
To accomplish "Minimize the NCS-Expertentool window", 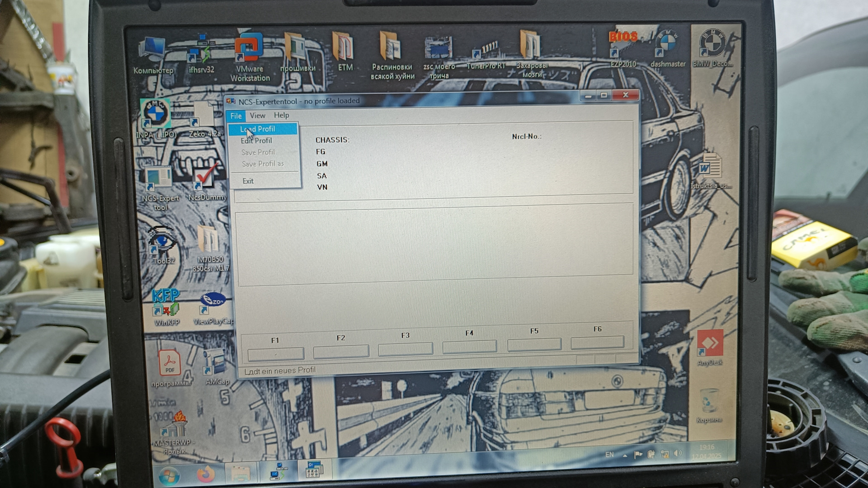I will (x=588, y=96).
